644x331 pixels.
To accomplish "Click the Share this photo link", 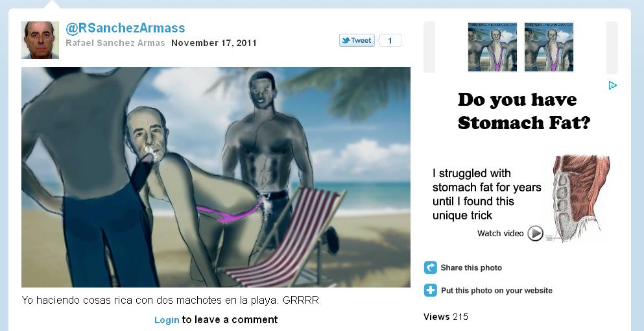I will [x=471, y=267].
